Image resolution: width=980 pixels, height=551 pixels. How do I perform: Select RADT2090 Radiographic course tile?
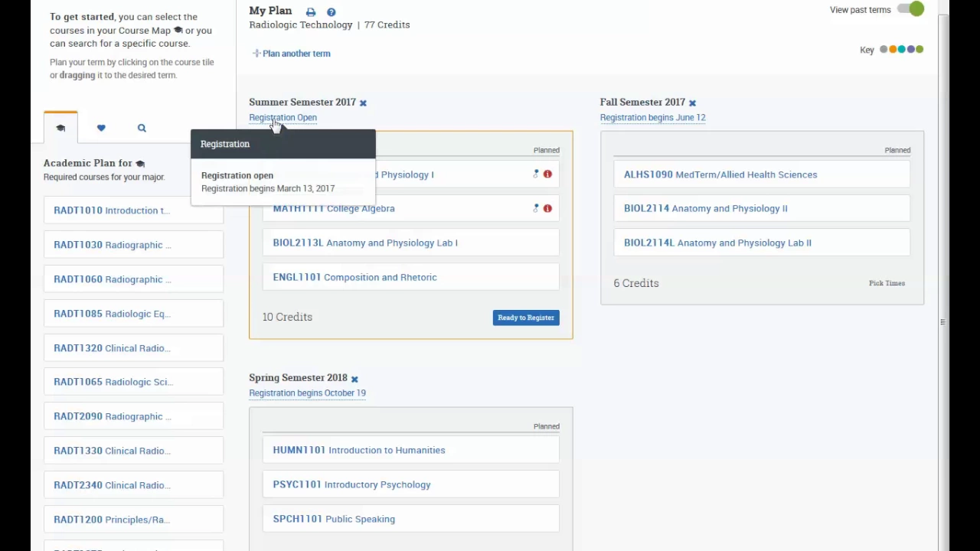[x=133, y=416]
